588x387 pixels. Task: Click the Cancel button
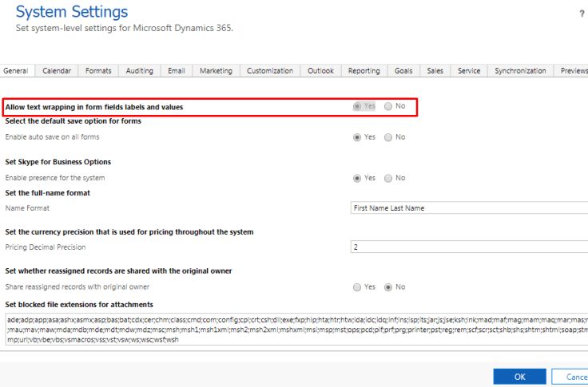coord(575,377)
